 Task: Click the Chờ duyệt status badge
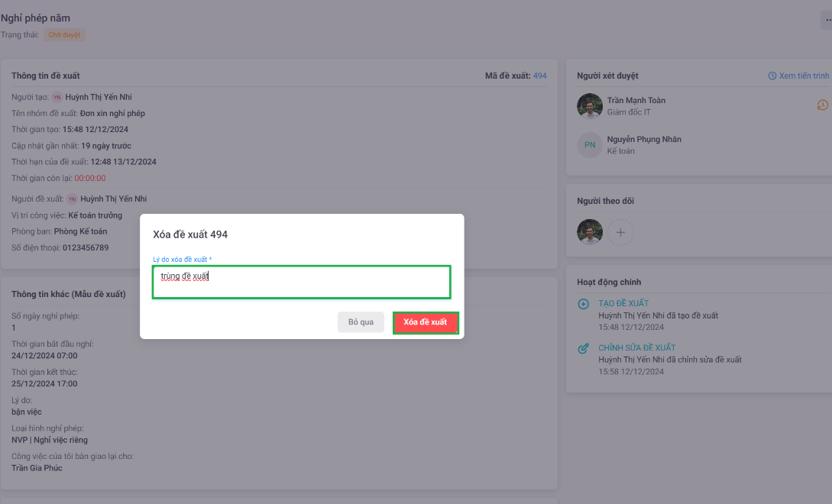[x=64, y=35]
